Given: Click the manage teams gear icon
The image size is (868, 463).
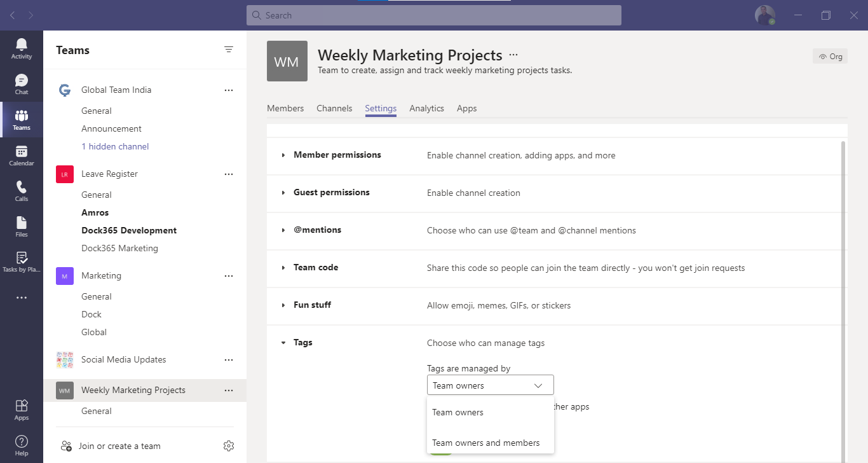Looking at the screenshot, I should click(x=229, y=445).
